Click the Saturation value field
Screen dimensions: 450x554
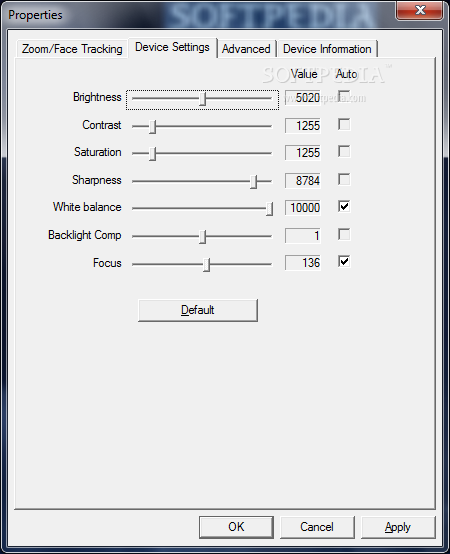pyautogui.click(x=303, y=153)
